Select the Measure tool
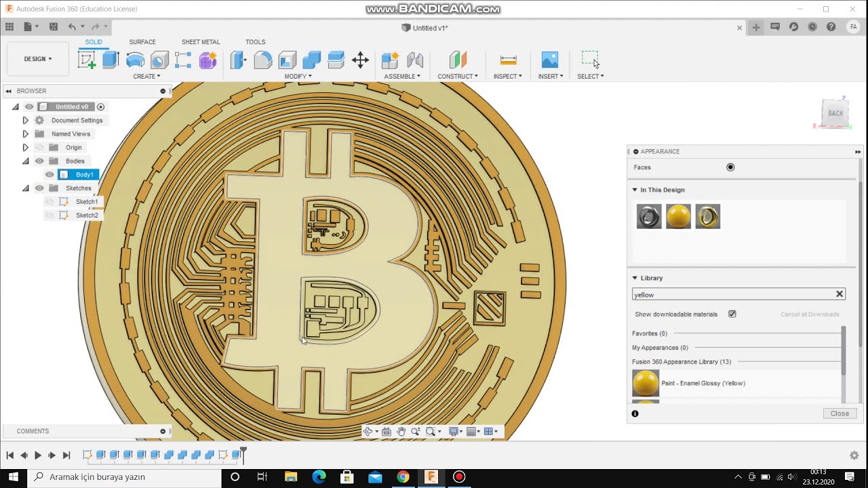This screenshot has height=488, width=868. pos(508,60)
